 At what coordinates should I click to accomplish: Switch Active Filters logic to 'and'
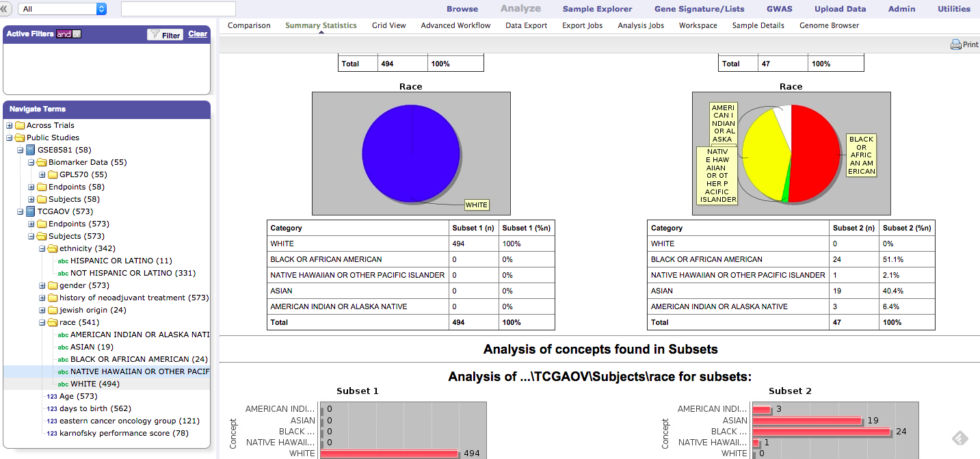64,34
